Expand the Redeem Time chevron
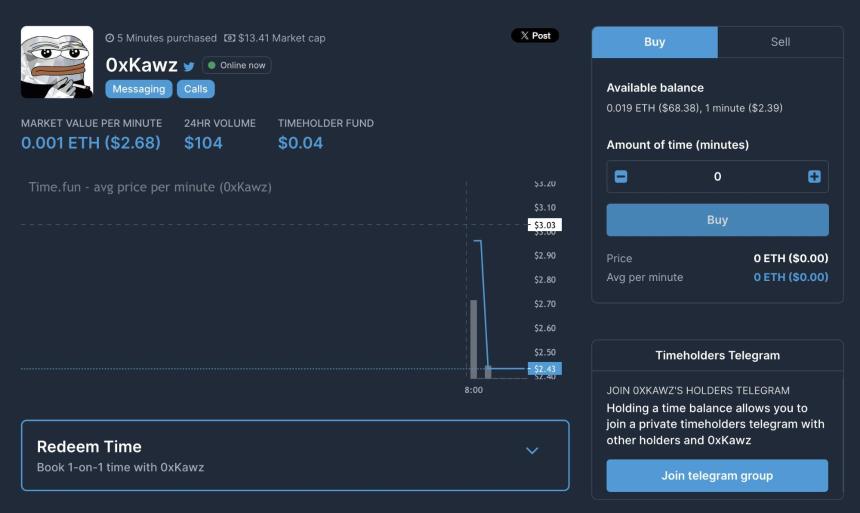The height and width of the screenshot is (513, 860). point(531,450)
